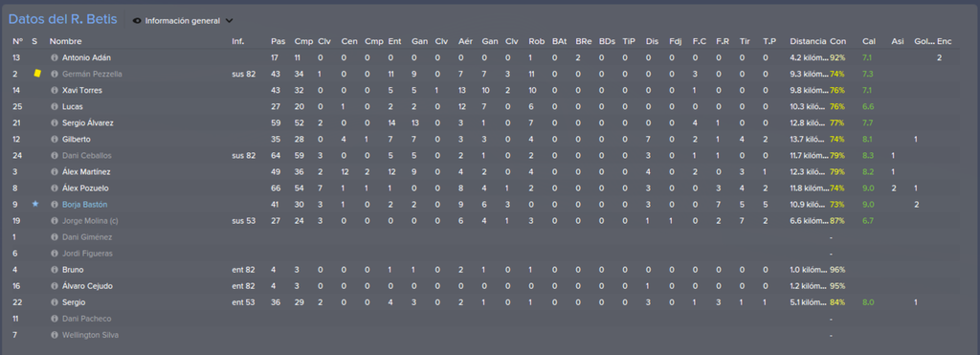Open Borja Bastón player profile
The width and height of the screenshot is (980, 355).
[x=84, y=205]
